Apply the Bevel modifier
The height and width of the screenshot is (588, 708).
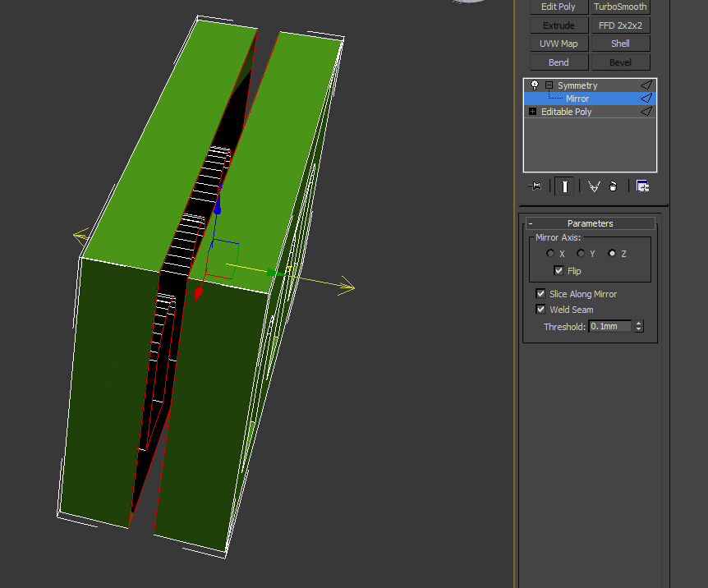pos(620,62)
